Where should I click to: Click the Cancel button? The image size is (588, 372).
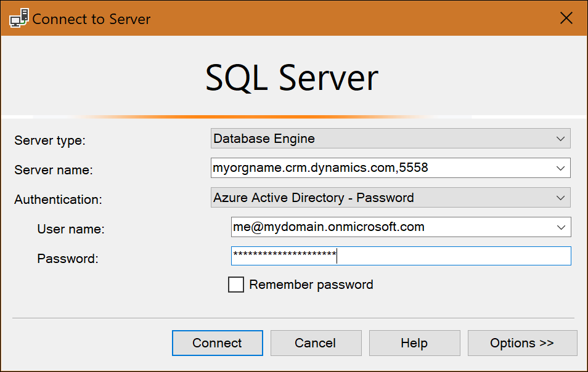click(x=316, y=343)
